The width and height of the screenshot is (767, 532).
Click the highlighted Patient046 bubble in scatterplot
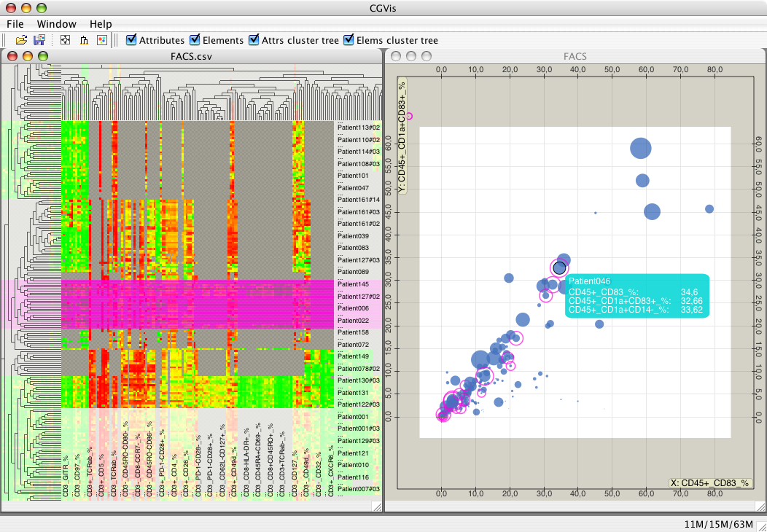click(x=559, y=268)
